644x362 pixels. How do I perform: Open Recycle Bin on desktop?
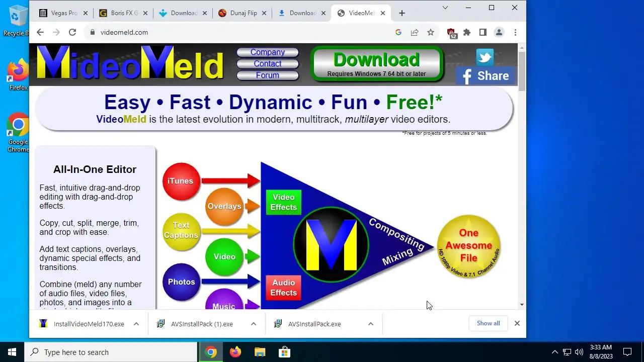(17, 20)
